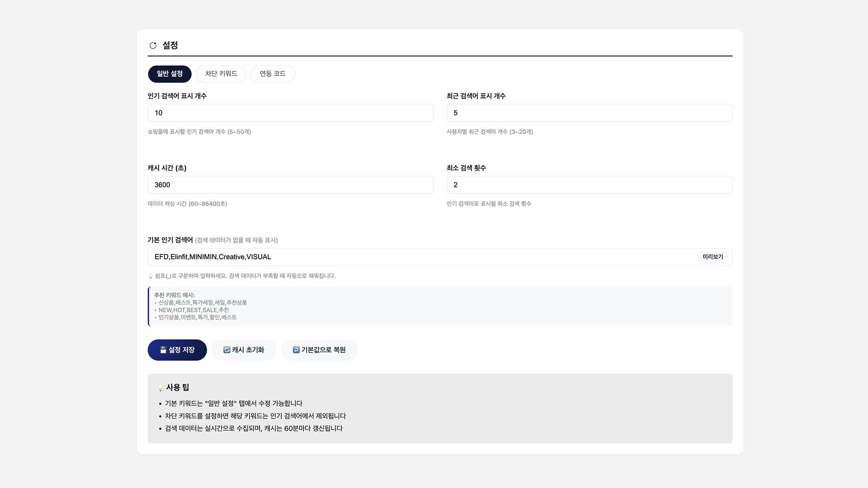The image size is (868, 488).
Task: Click the restore icon on 기본값으로 복원
Action: [296, 350]
